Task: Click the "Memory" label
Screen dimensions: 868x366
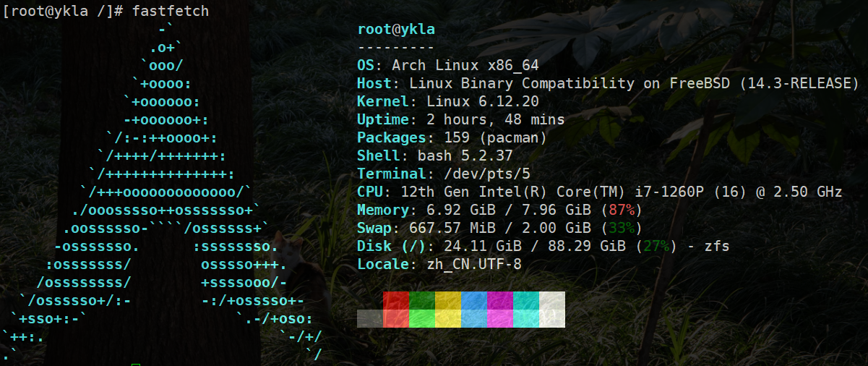Action: coord(383,210)
